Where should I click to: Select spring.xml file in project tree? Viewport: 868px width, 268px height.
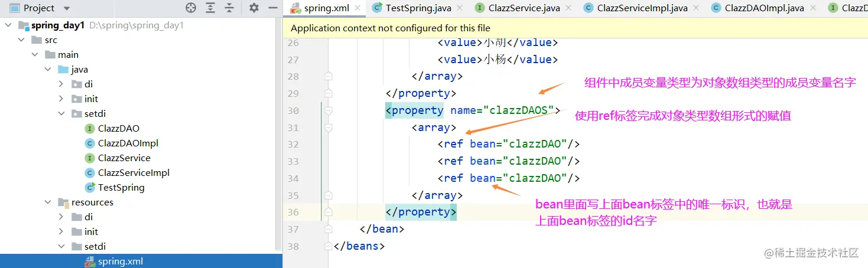(x=121, y=262)
